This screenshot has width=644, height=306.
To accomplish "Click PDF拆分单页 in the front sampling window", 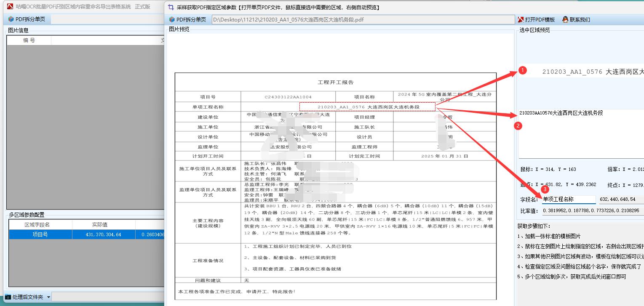I will [187, 19].
